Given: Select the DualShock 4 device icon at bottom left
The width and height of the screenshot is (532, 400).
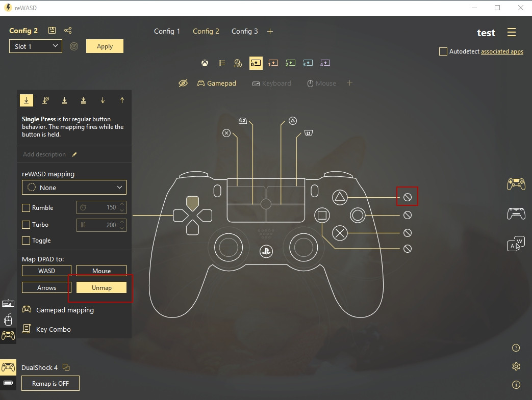Looking at the screenshot, I should (x=8, y=367).
